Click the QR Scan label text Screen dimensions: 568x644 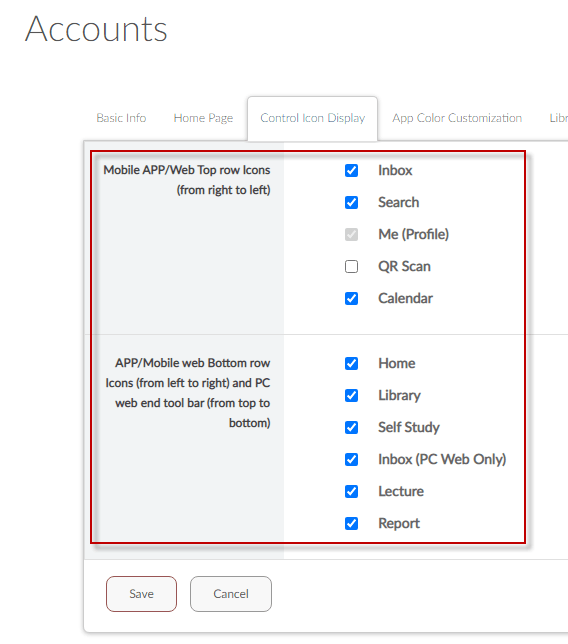(404, 267)
